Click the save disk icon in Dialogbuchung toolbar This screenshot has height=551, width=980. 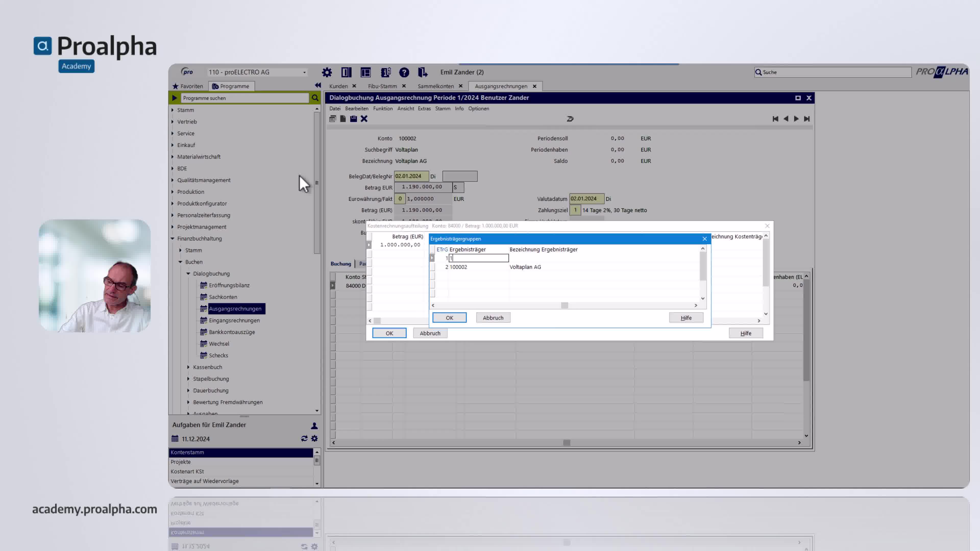pos(353,119)
